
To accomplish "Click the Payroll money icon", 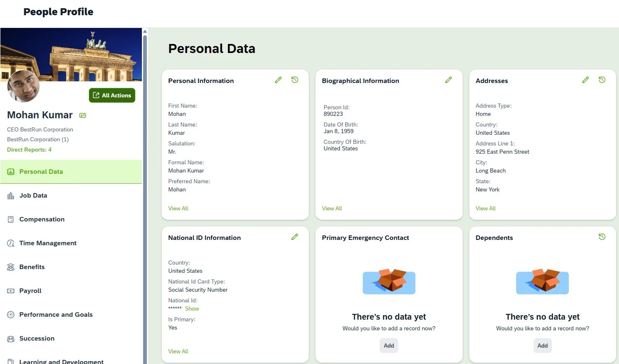I will [11, 291].
